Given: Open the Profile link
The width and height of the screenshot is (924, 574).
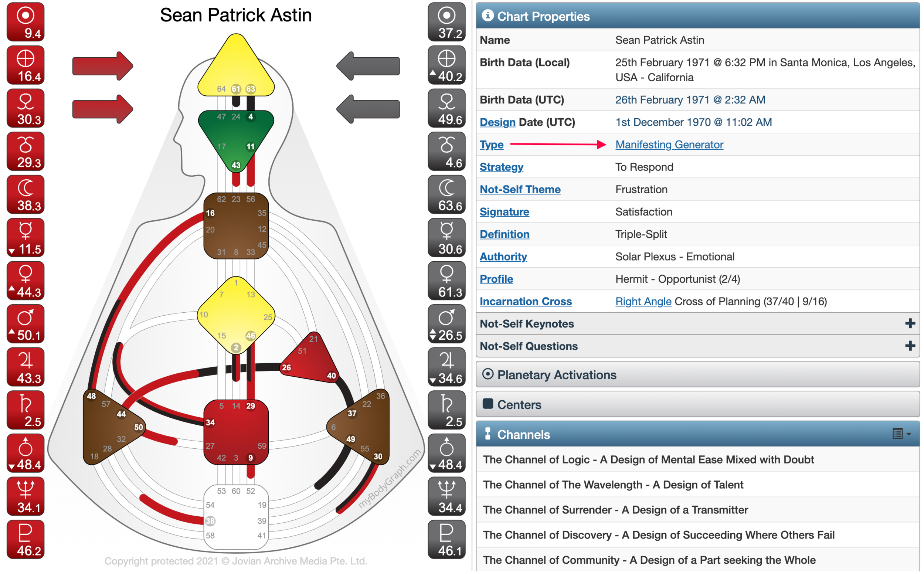Looking at the screenshot, I should 496,279.
